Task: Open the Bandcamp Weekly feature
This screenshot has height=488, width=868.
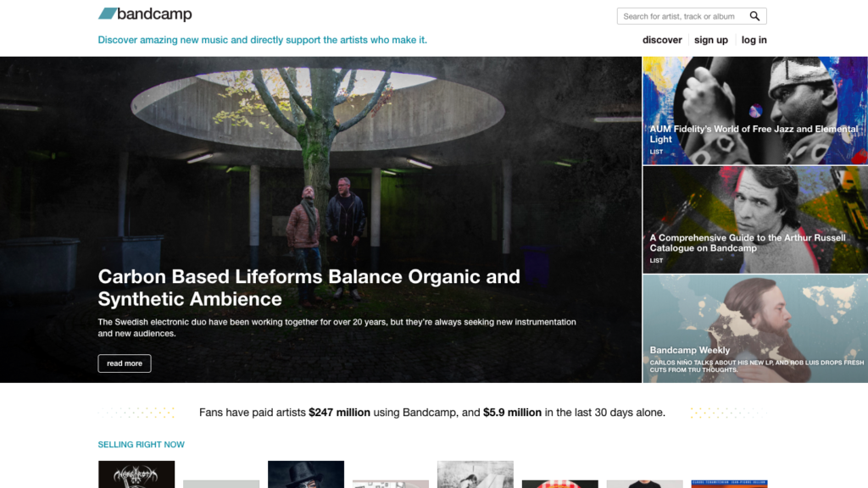Action: click(690, 350)
